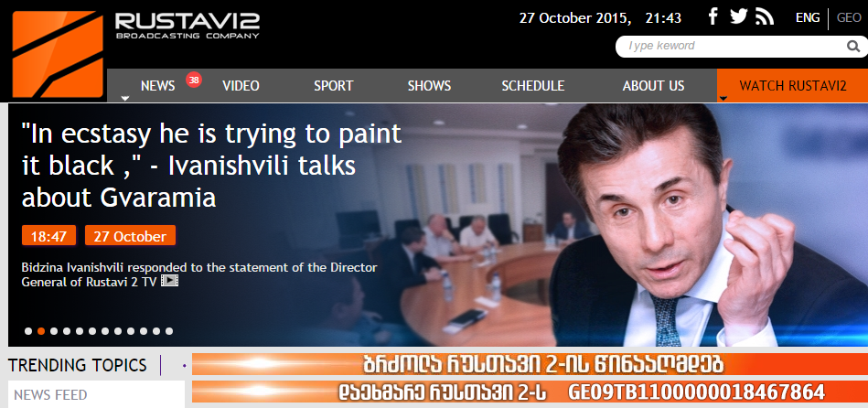Expand the Watch Rustavi2 dropdown arrow

click(723, 99)
